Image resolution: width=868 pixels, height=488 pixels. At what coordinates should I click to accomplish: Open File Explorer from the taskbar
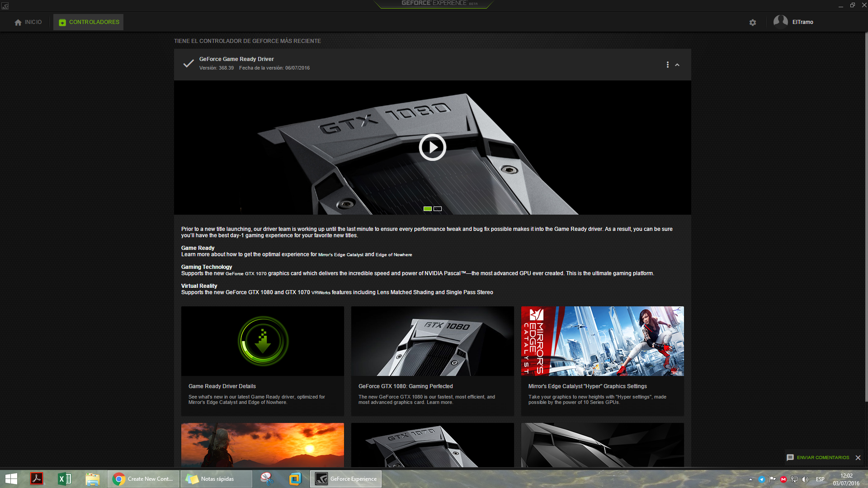(x=93, y=479)
